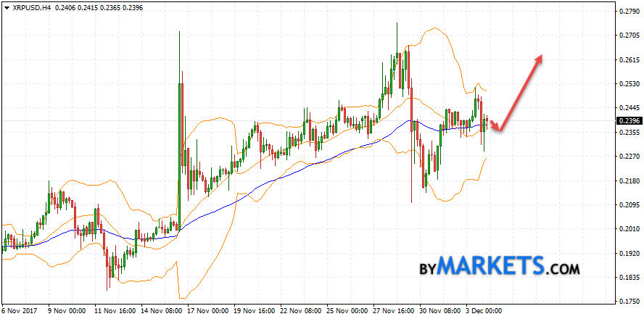Click the 0.2615 price axis label
Viewport: 644px width, 319px height.
[628, 59]
